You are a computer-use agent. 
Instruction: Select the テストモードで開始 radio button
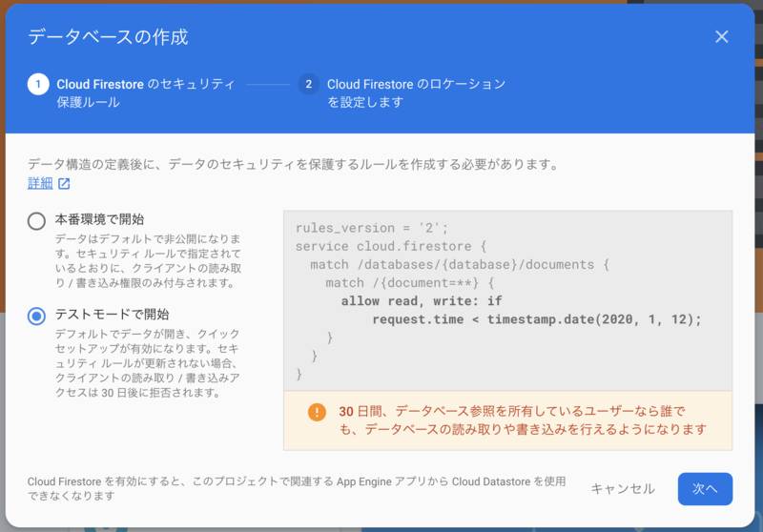point(36,317)
